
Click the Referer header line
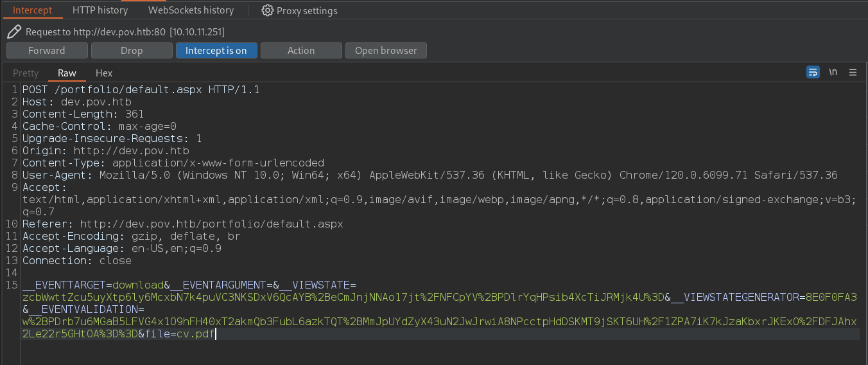(x=183, y=224)
